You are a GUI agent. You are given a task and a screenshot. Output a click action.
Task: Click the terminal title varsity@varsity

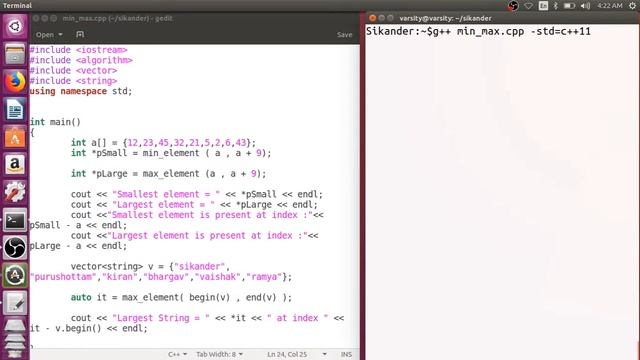coord(445,18)
